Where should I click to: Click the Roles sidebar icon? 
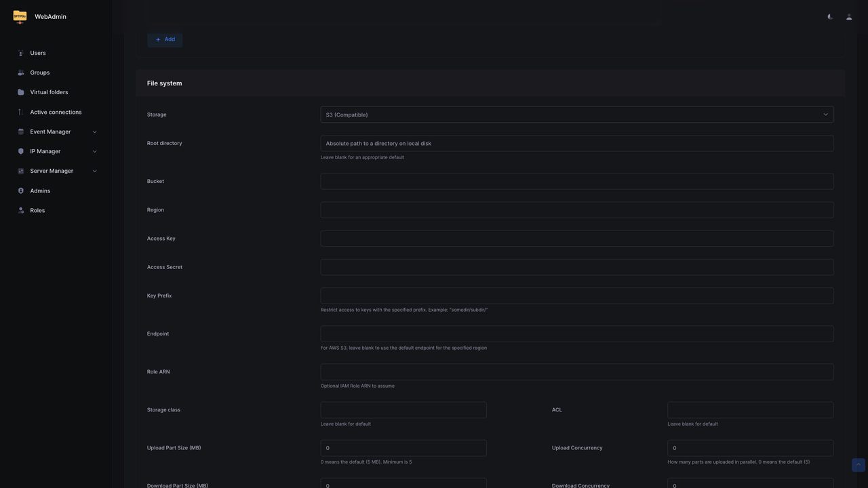[20, 211]
